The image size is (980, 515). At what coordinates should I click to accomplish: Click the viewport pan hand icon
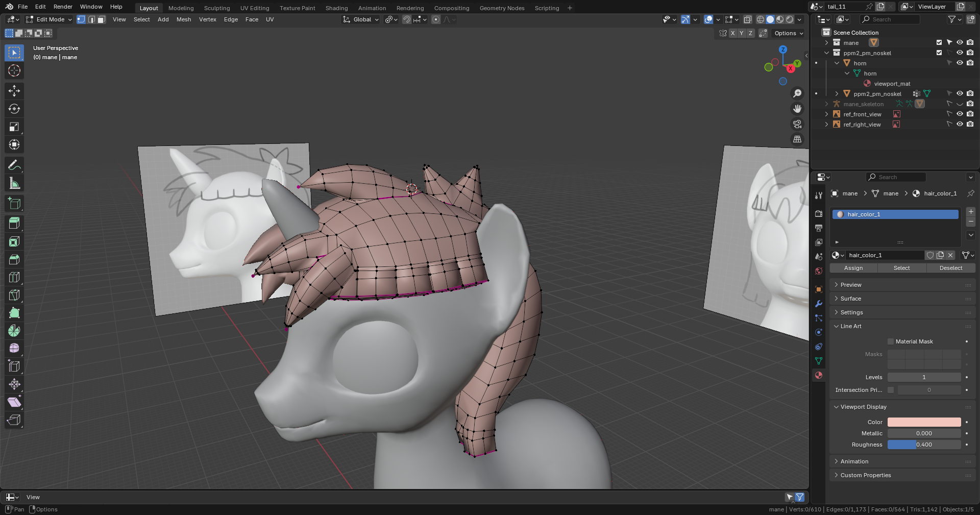tap(797, 109)
